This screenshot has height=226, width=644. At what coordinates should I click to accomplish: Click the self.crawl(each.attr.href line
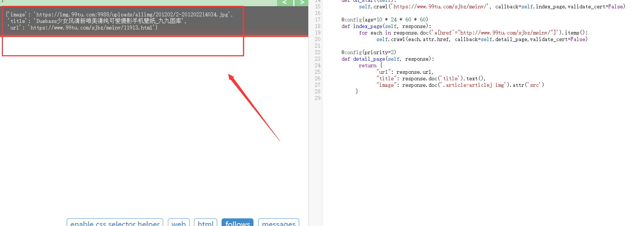(x=482, y=39)
